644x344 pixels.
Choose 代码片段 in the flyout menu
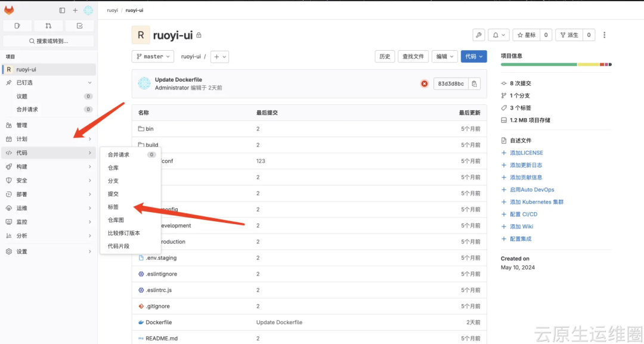pyautogui.click(x=131, y=246)
